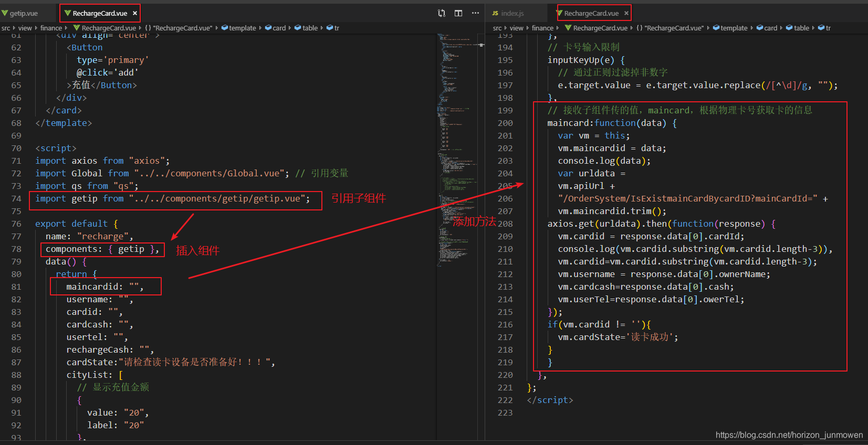Screen dimensions: 868x445
Task: Click the 'console.log(data);' line
Action: (604, 161)
